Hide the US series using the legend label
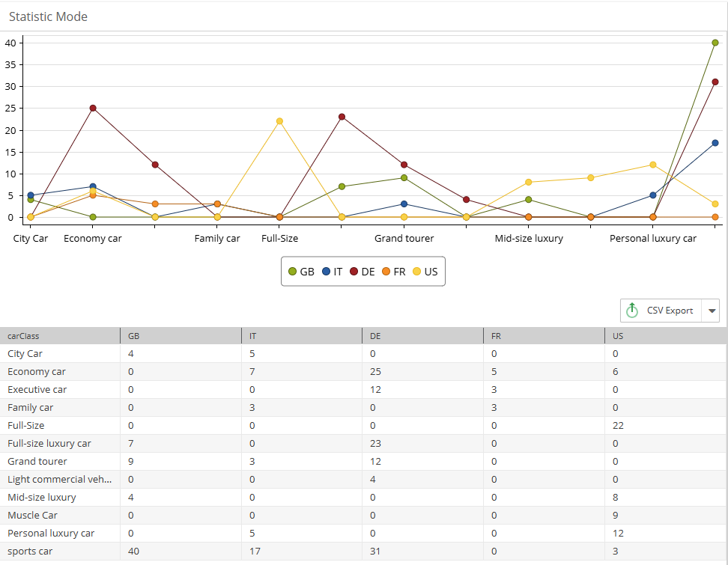Screen dimensions: 728x565 coord(432,272)
